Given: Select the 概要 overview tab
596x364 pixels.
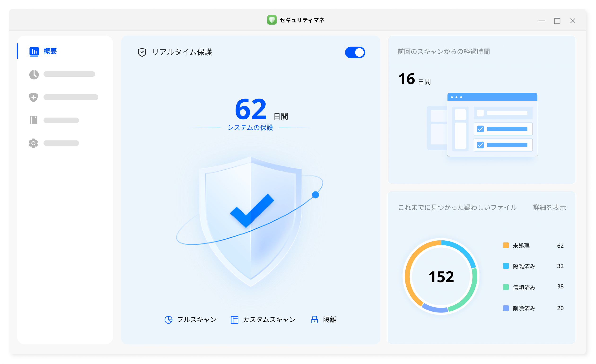Looking at the screenshot, I should 50,51.
